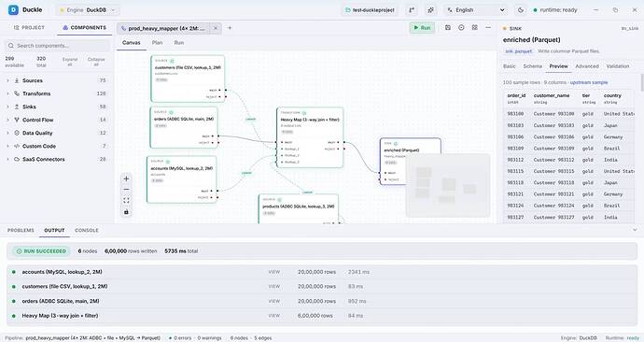This screenshot has width=644, height=342.
Task: Click the upstream sample link
Action: 589,82
